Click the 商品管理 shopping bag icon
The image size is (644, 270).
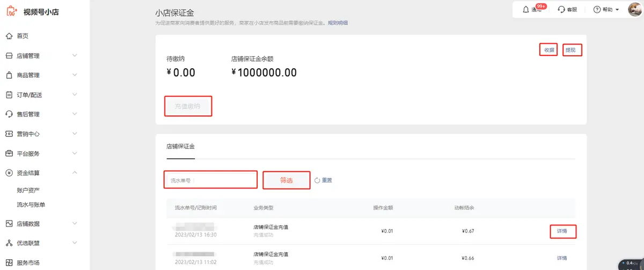point(9,75)
